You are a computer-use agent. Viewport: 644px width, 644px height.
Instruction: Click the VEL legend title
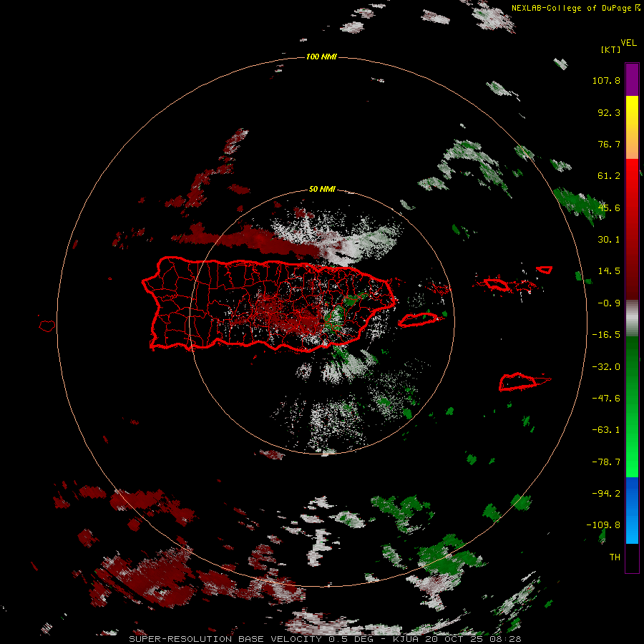point(629,43)
